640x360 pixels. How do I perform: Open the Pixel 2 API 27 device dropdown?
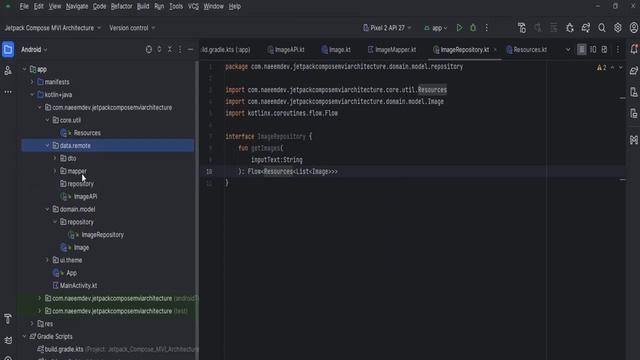pyautogui.click(x=387, y=28)
